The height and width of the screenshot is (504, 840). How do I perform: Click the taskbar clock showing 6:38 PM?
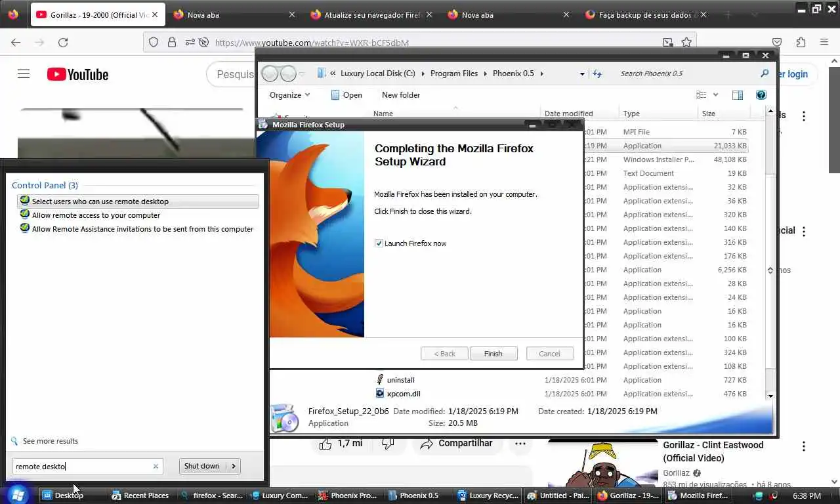[x=807, y=496]
